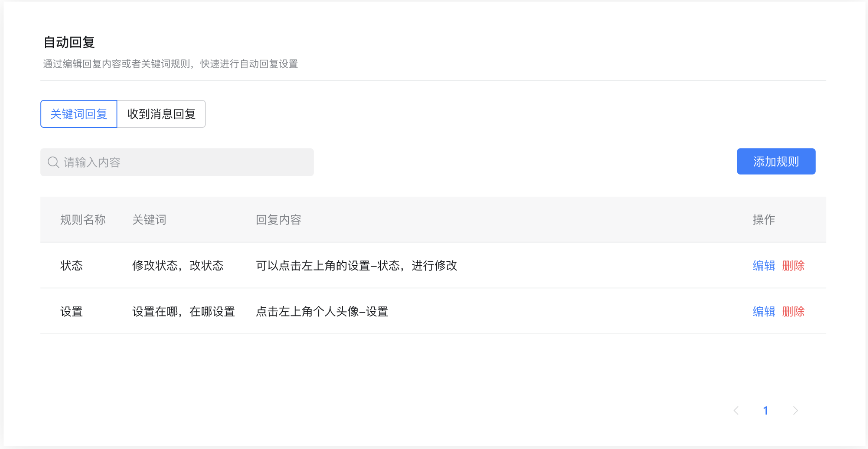Click the keyword text 修改状态，改状态
868x449 pixels.
pyautogui.click(x=179, y=266)
